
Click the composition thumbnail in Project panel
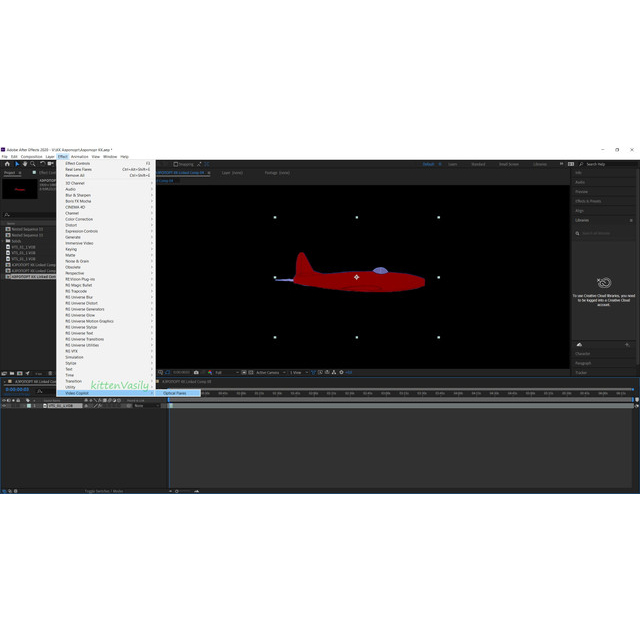pyautogui.click(x=20, y=189)
